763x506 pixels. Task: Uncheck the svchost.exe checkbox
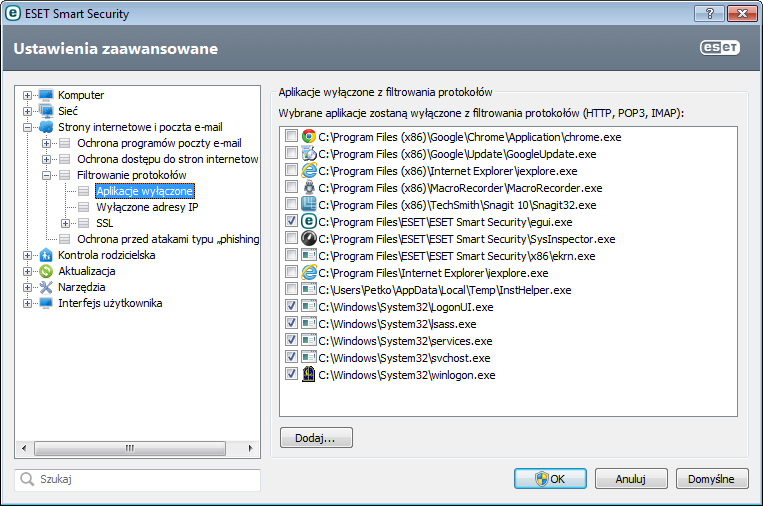click(x=291, y=357)
